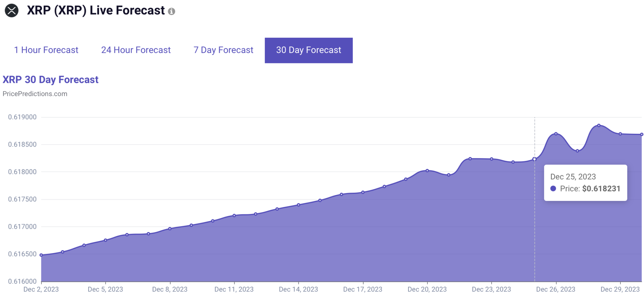Switch to the 24 Hour Forecast tab

[x=136, y=50]
